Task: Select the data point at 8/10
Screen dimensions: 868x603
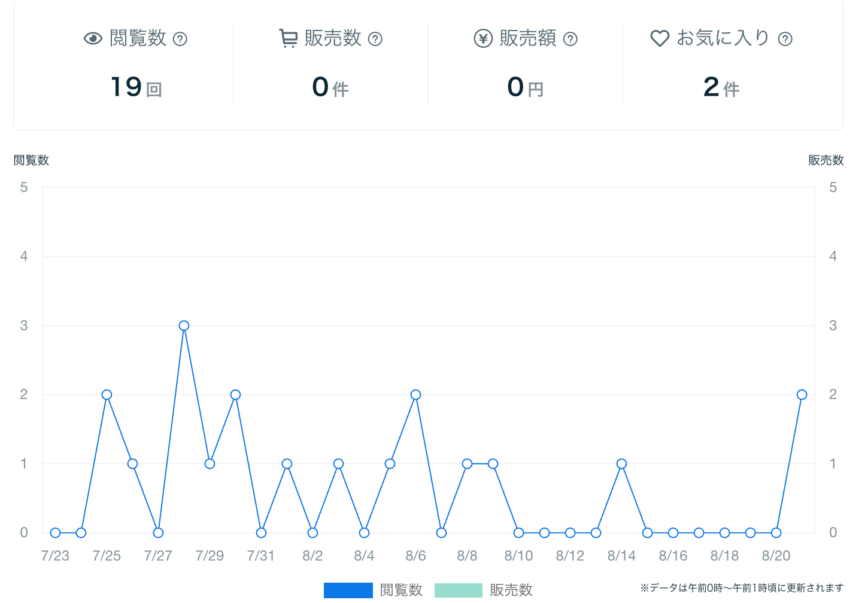Action: (x=518, y=532)
